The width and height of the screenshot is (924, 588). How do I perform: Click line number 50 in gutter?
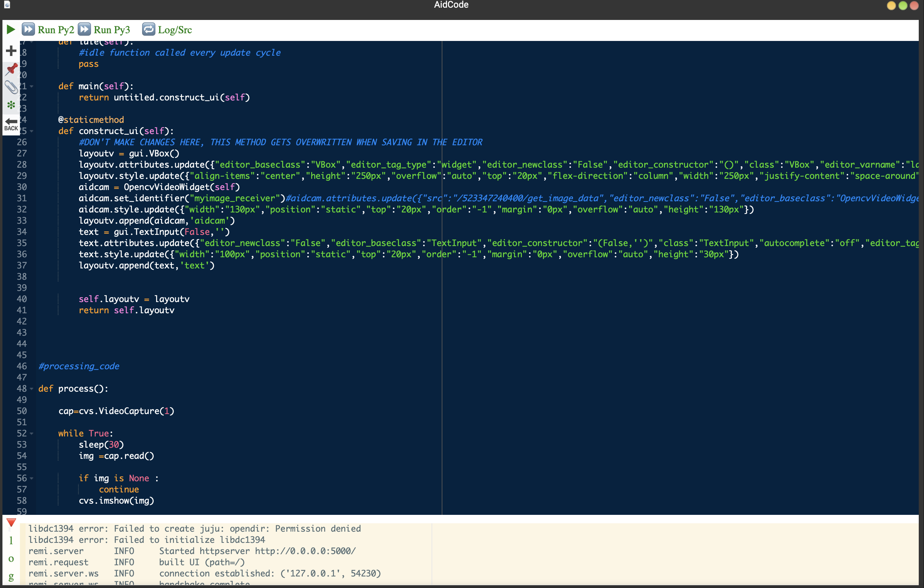[22, 411]
